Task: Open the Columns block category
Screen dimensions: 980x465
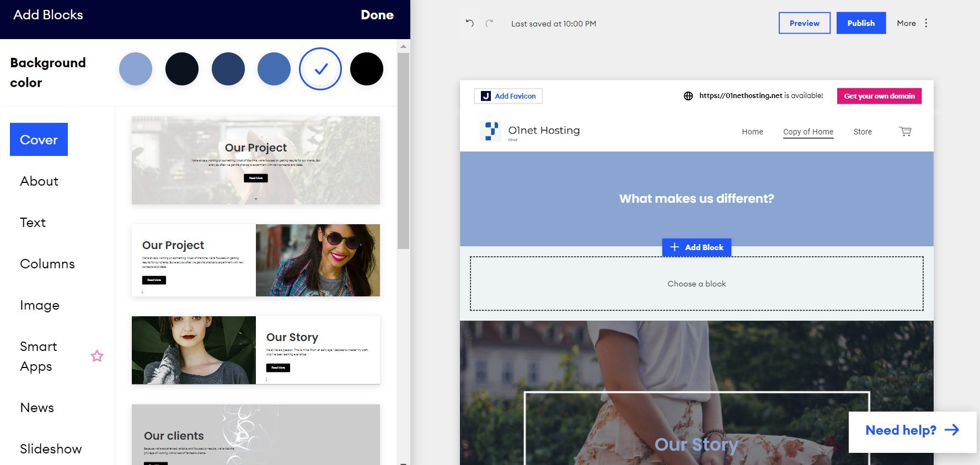Action: [x=47, y=263]
